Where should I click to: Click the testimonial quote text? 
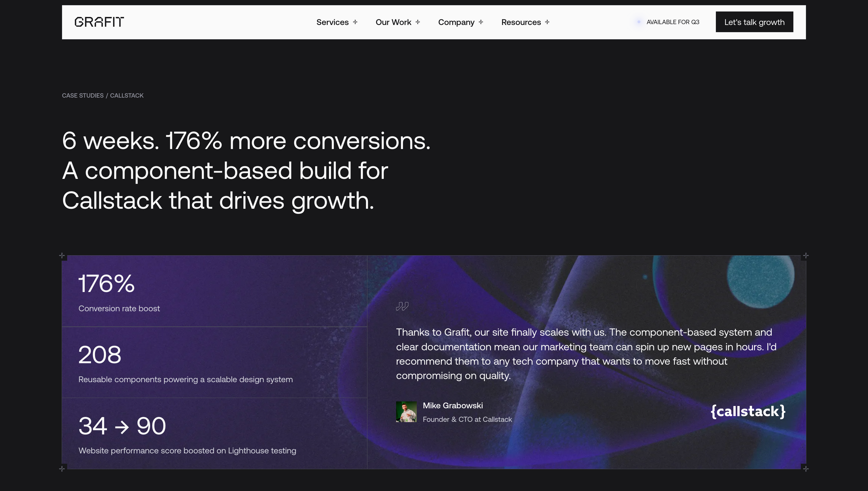tap(586, 354)
